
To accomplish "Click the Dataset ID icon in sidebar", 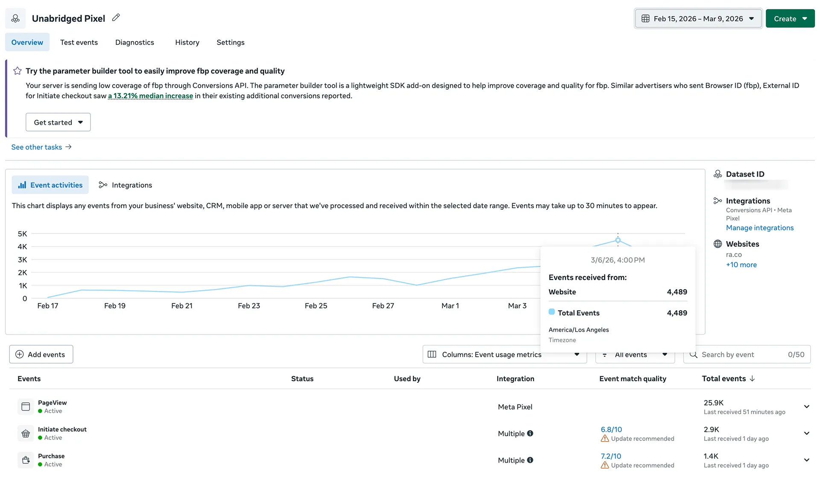I will (717, 174).
